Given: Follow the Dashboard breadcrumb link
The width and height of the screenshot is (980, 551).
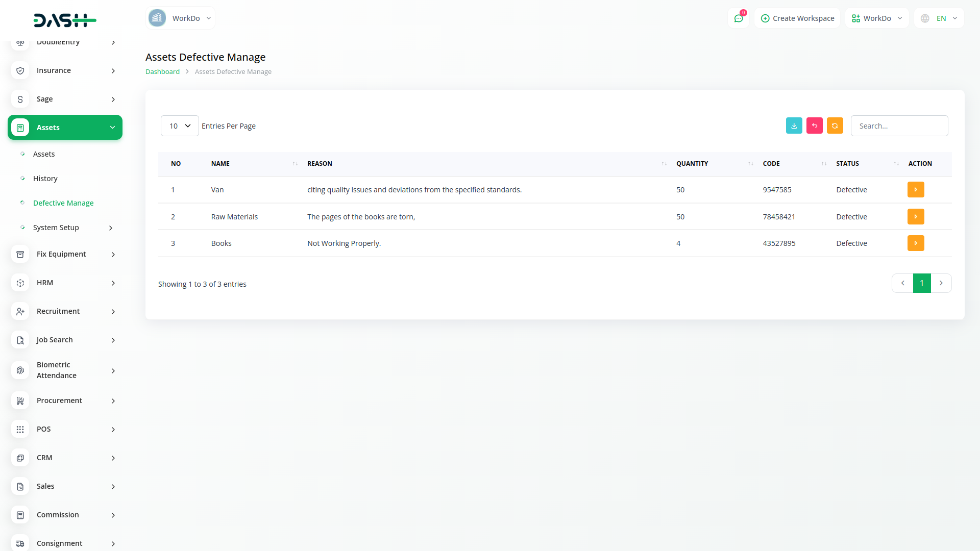Looking at the screenshot, I should click(162, 72).
